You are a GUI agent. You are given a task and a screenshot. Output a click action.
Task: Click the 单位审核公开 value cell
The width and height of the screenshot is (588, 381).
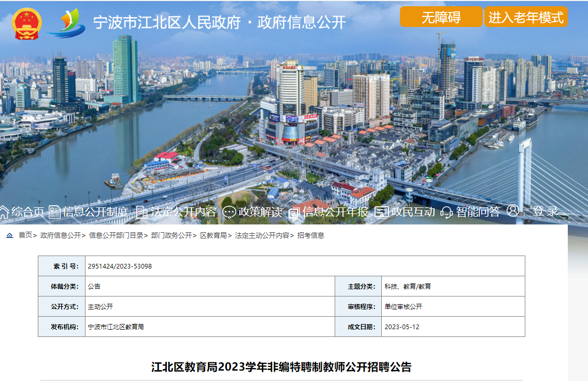click(403, 307)
